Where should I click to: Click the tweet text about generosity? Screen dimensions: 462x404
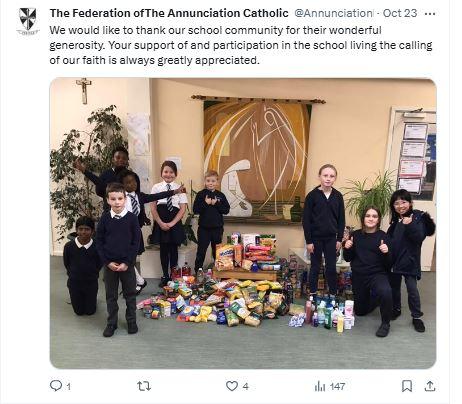(x=241, y=45)
